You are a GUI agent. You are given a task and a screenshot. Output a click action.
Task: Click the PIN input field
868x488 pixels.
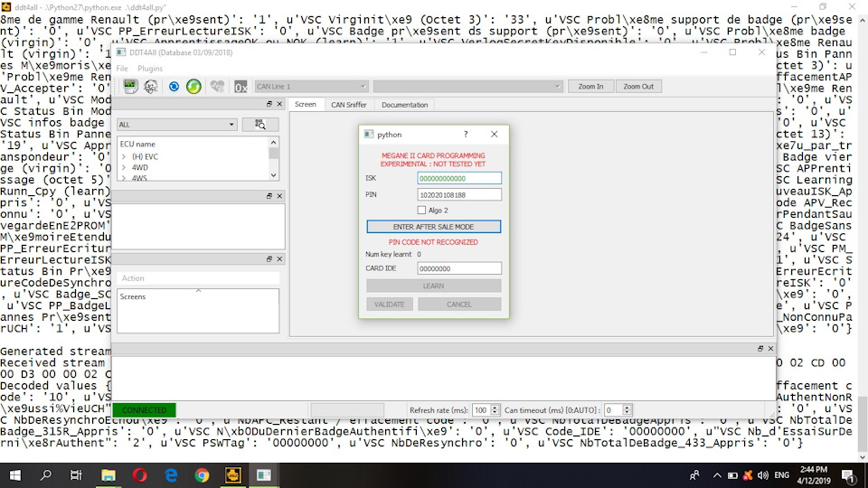(x=459, y=195)
